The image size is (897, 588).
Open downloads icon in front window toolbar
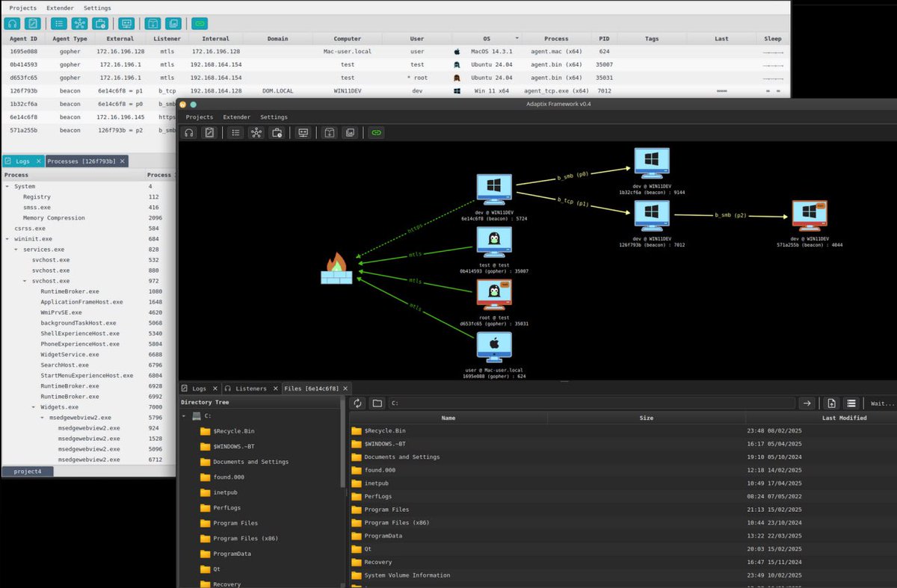pos(330,132)
